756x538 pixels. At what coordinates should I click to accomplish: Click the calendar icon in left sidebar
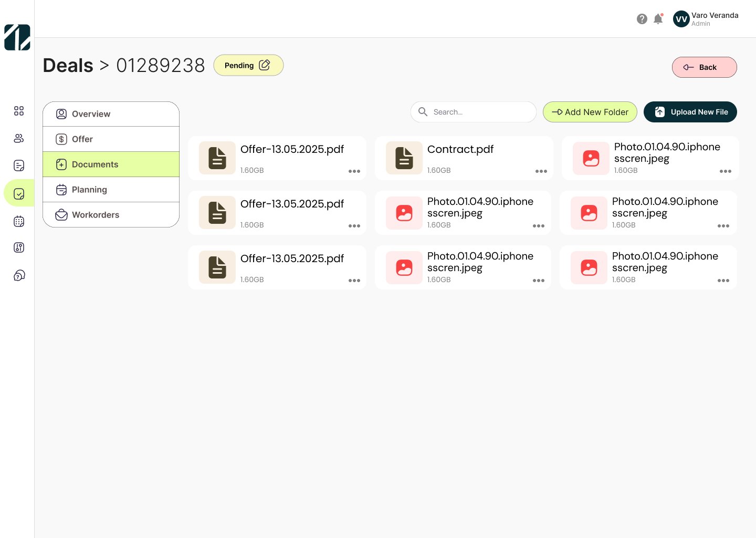click(19, 221)
